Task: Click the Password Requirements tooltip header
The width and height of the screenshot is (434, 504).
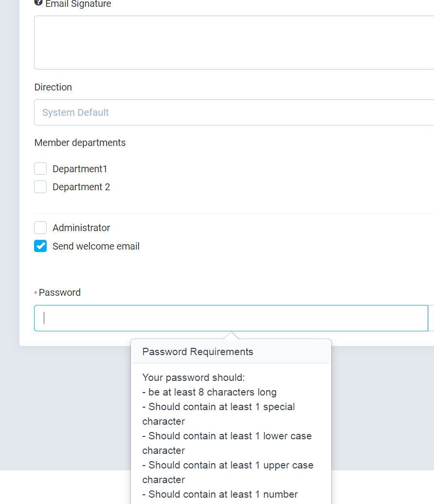Action: tap(197, 351)
